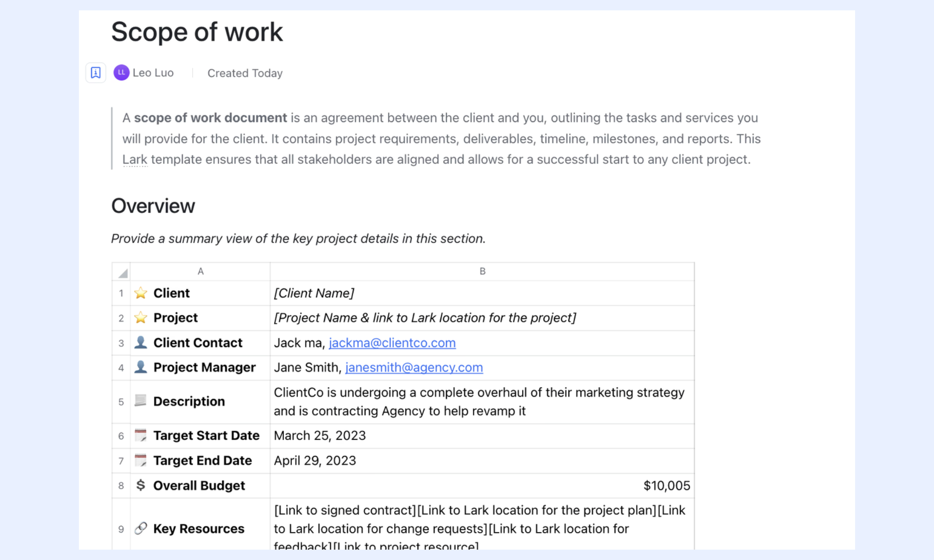This screenshot has height=560, width=934.
Task: Select the person icon next to Client Contact
Action: [x=141, y=343]
